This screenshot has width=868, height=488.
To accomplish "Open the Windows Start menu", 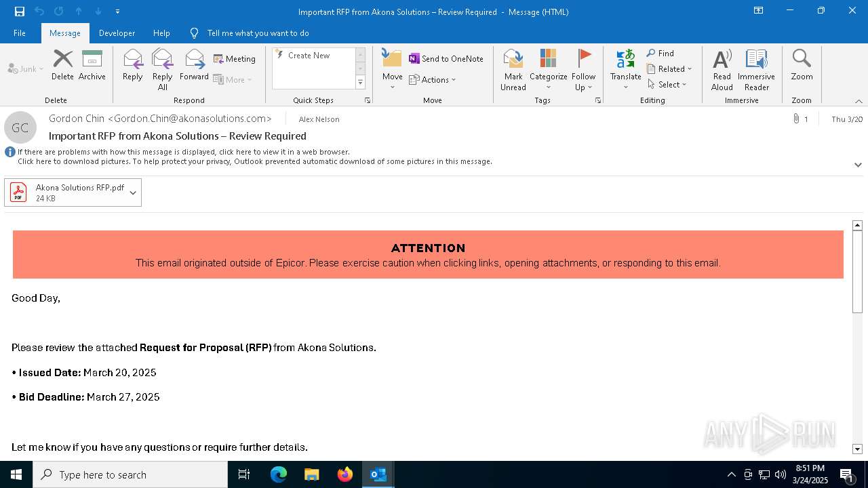I will click(x=16, y=474).
